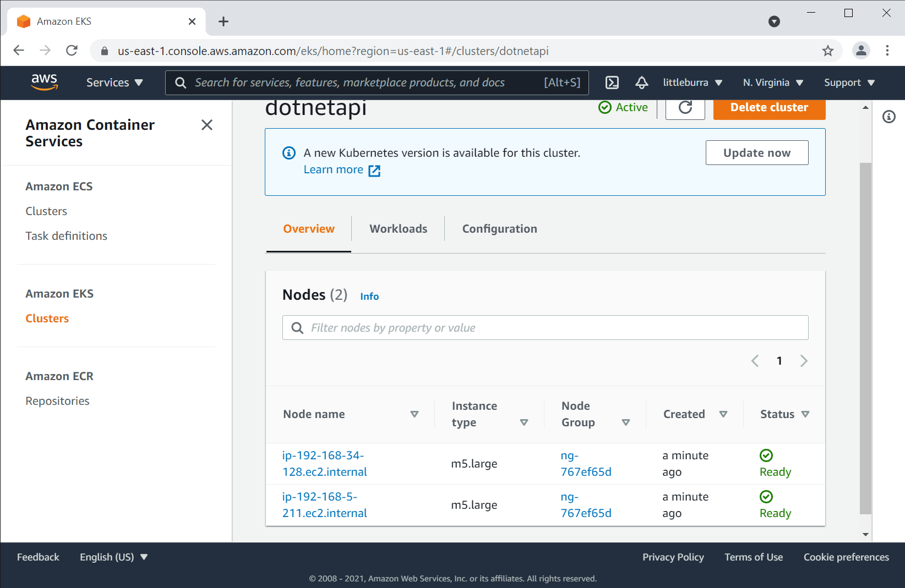Bookmark this page with the star icon
Screen dimensions: 905x588
pos(828,51)
